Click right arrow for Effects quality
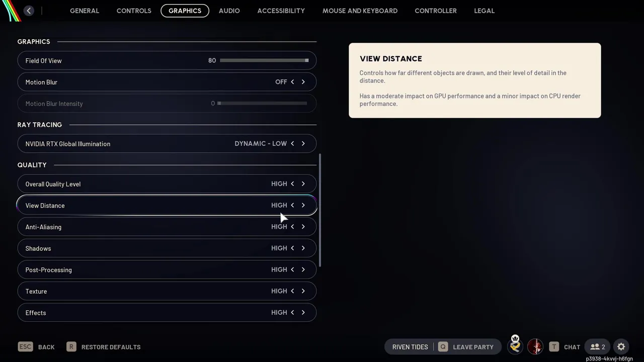 point(303,313)
